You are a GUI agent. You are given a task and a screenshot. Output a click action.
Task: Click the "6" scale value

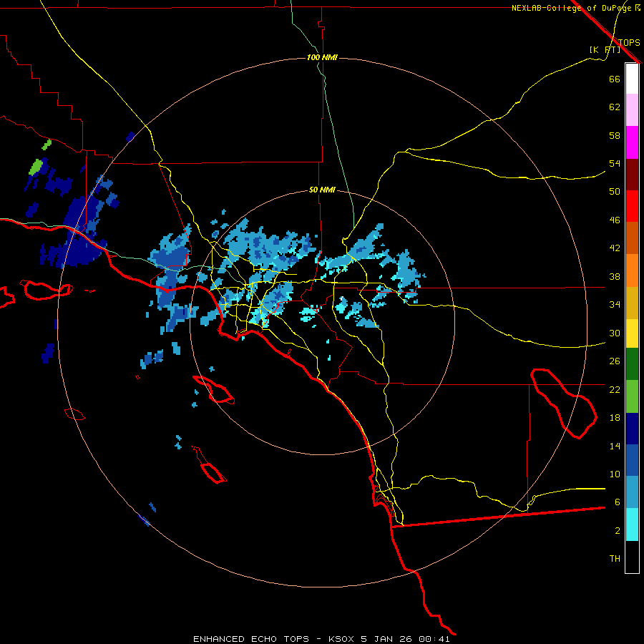click(x=618, y=502)
